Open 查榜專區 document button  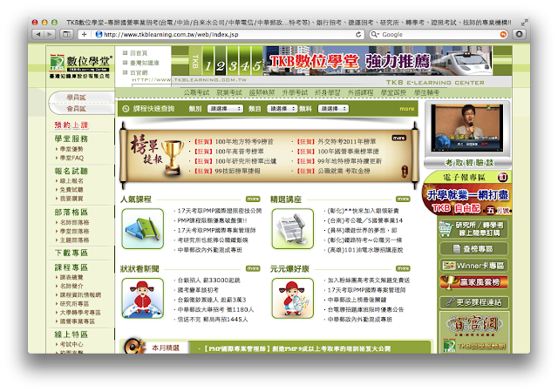[474, 248]
